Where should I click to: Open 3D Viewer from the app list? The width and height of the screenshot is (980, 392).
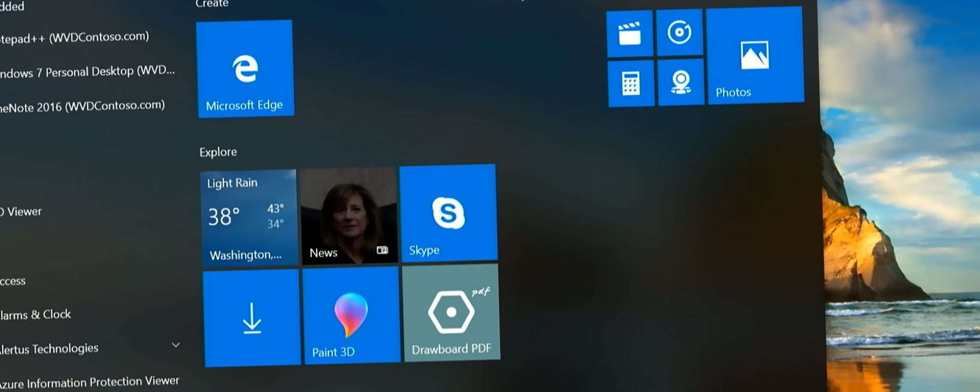20,212
